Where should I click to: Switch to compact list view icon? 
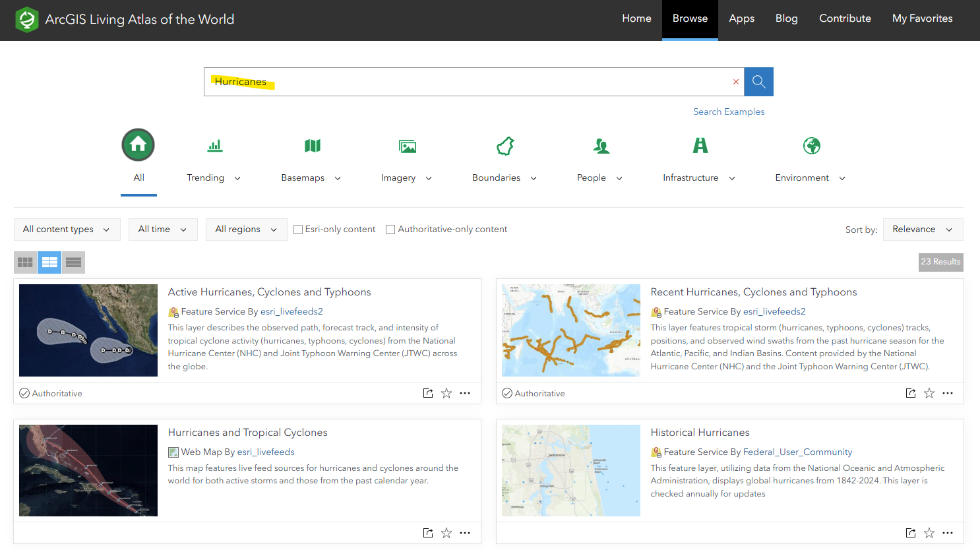[73, 262]
